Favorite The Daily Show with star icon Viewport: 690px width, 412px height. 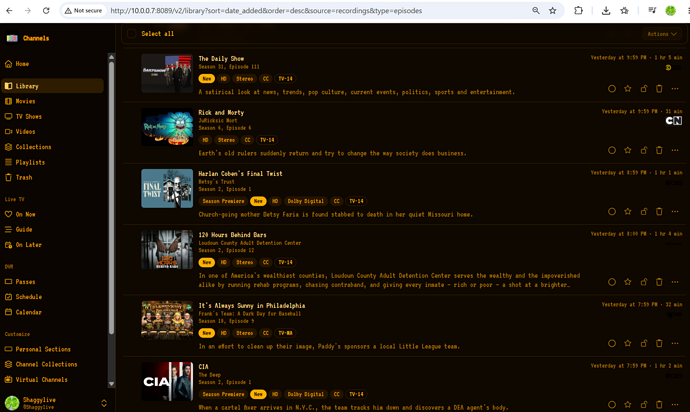pyautogui.click(x=628, y=89)
